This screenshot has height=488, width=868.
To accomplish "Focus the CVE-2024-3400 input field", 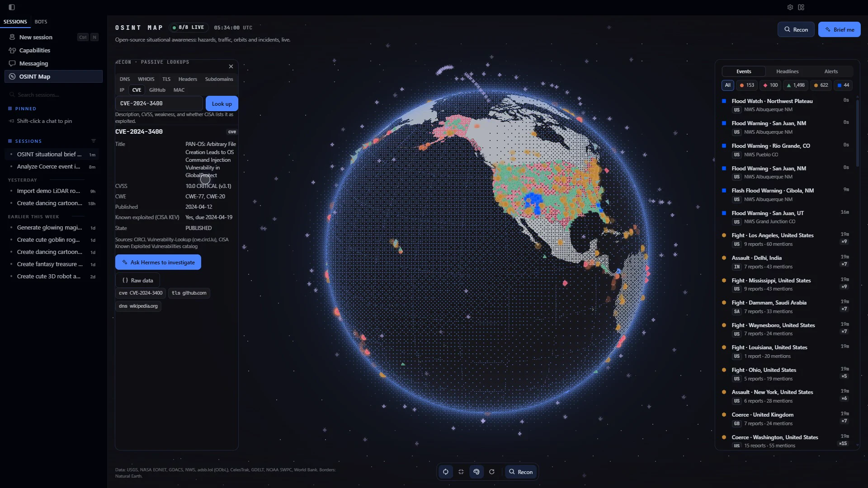I will coord(159,103).
